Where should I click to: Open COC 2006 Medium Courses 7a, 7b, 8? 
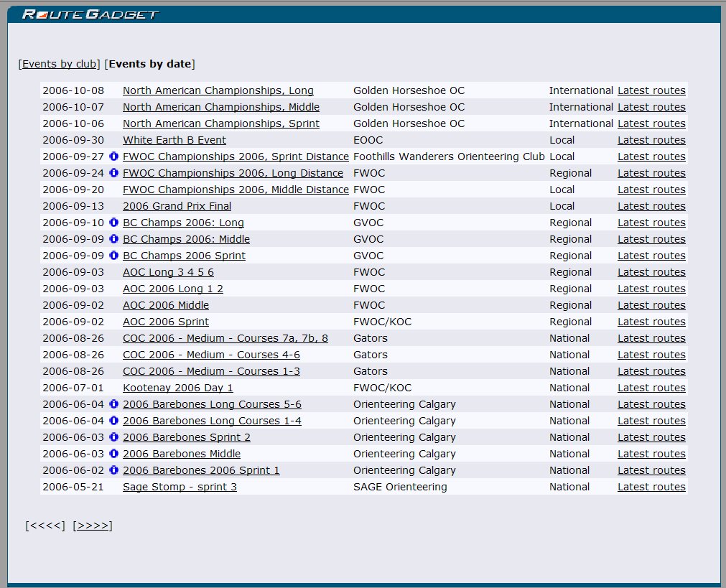click(x=225, y=338)
